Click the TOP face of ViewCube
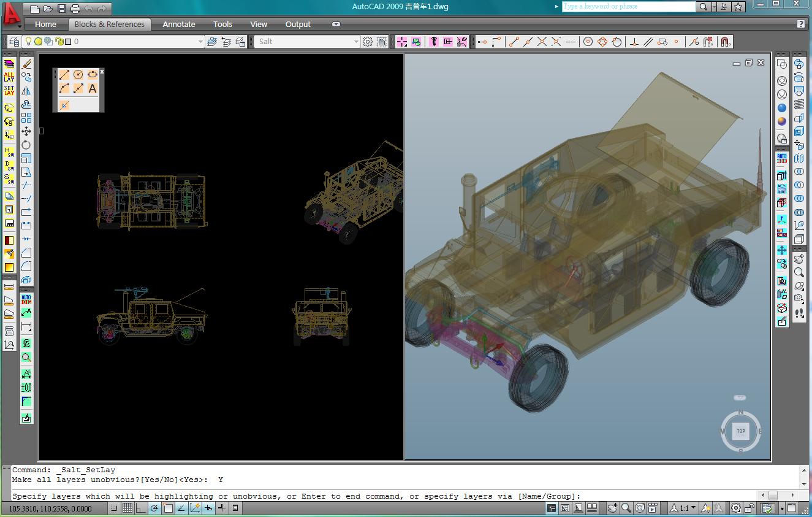The image size is (812, 517). [x=740, y=431]
